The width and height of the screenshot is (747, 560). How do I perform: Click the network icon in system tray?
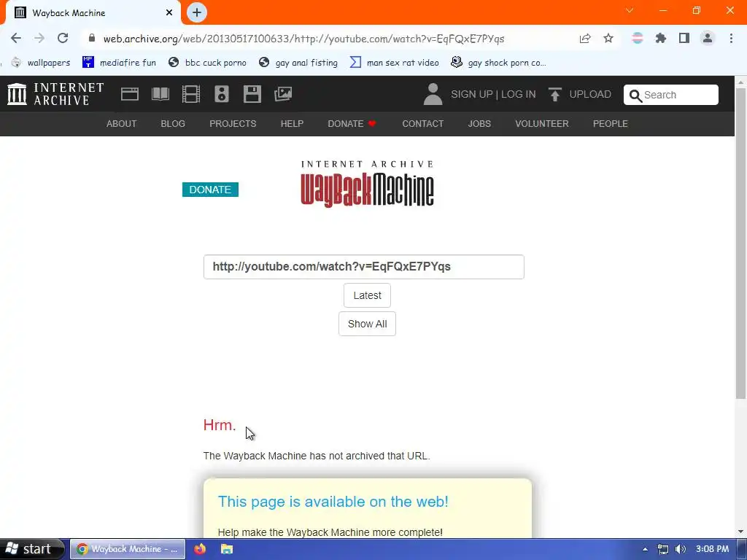pos(662,549)
